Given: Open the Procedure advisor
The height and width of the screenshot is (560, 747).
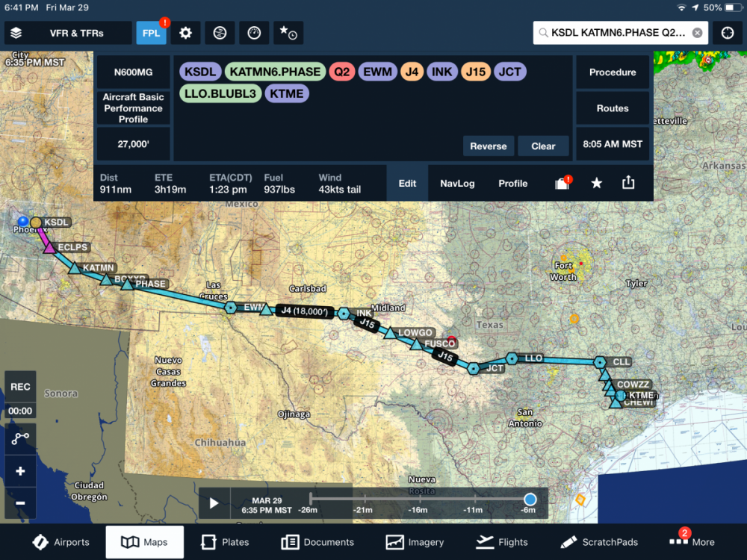Looking at the screenshot, I should (613, 72).
